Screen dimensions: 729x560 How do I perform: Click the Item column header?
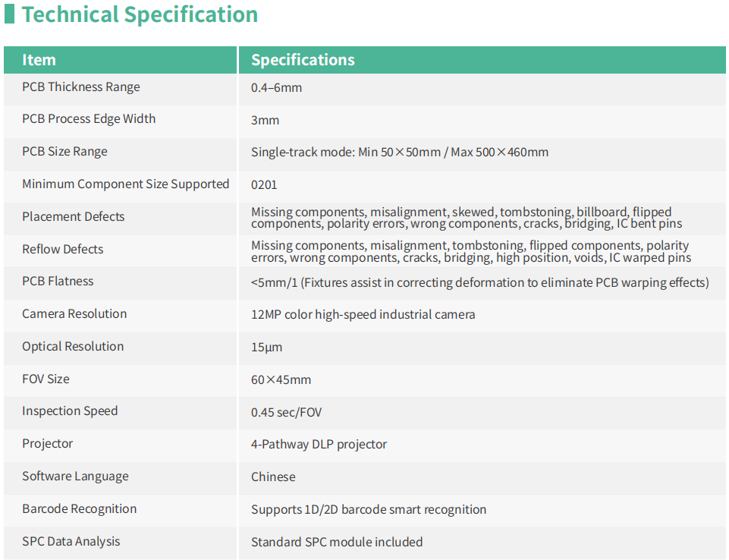39,60
